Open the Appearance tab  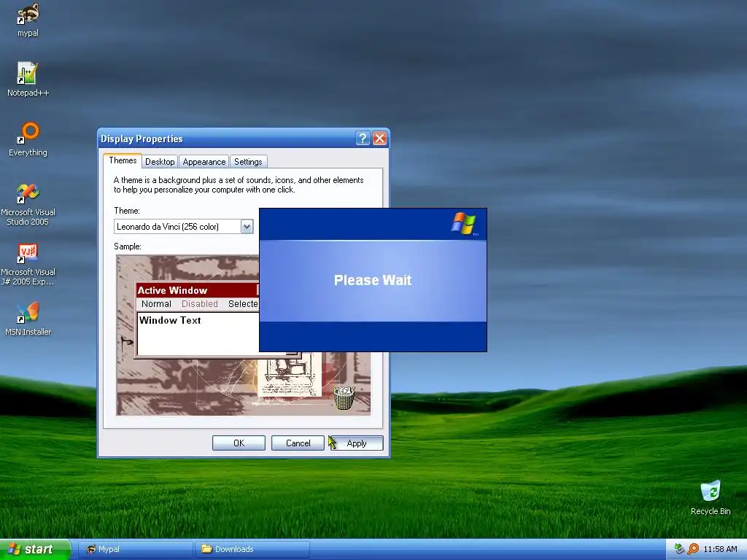point(204,162)
